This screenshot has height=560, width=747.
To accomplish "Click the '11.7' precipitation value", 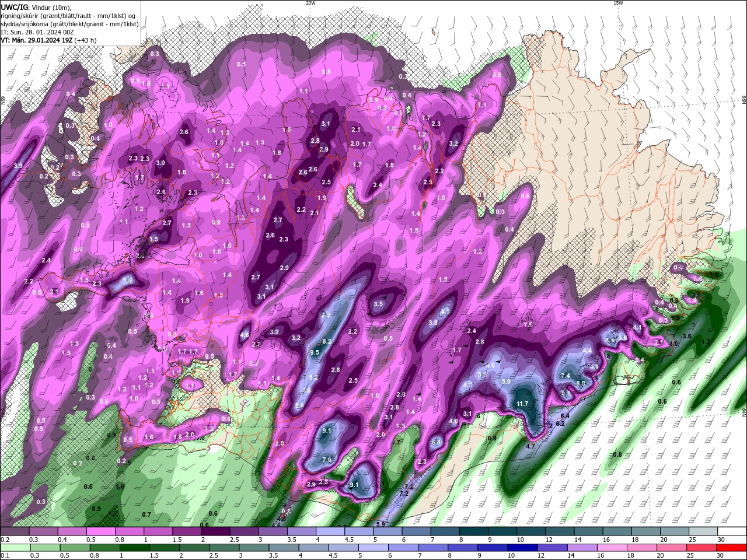I will (x=523, y=404).
